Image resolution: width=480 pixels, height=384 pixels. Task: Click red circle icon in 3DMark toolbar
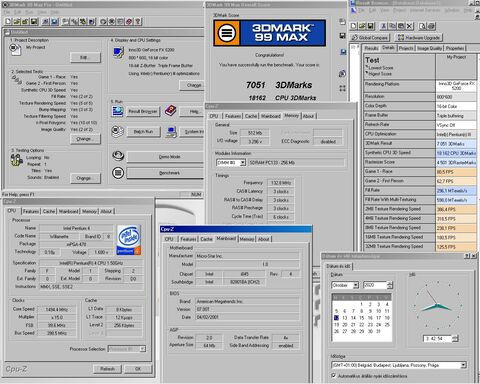pos(129,22)
